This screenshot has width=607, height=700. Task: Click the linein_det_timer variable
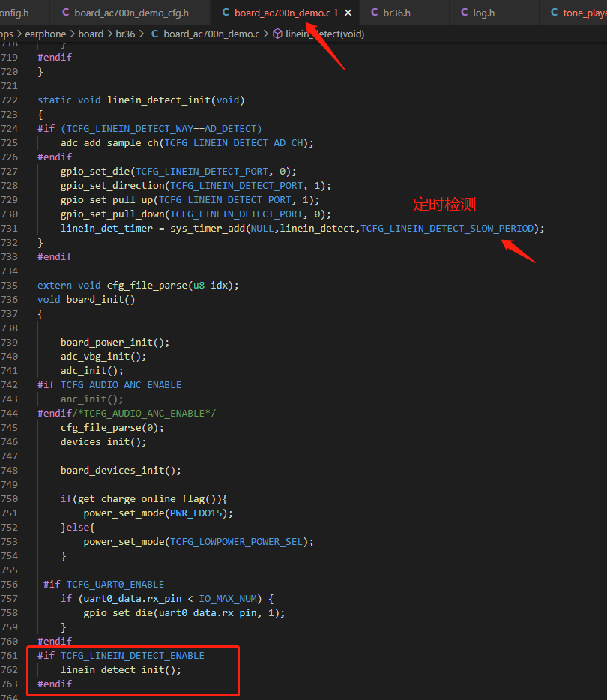[x=106, y=229]
